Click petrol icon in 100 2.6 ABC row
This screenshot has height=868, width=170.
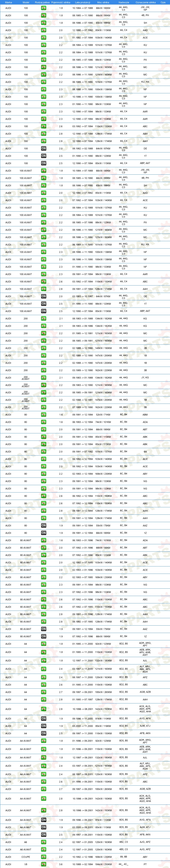[43, 126]
